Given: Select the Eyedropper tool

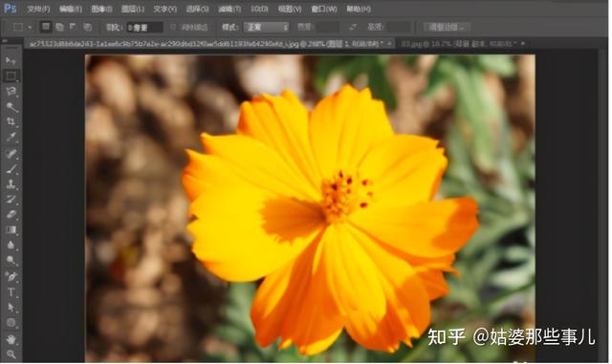Looking at the screenshot, I should (11, 137).
